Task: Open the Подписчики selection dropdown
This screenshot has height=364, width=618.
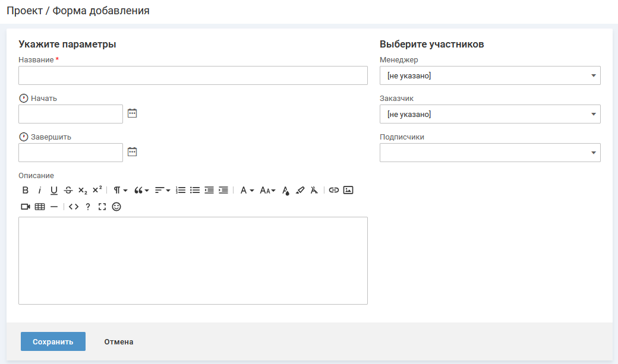Action: pos(490,153)
